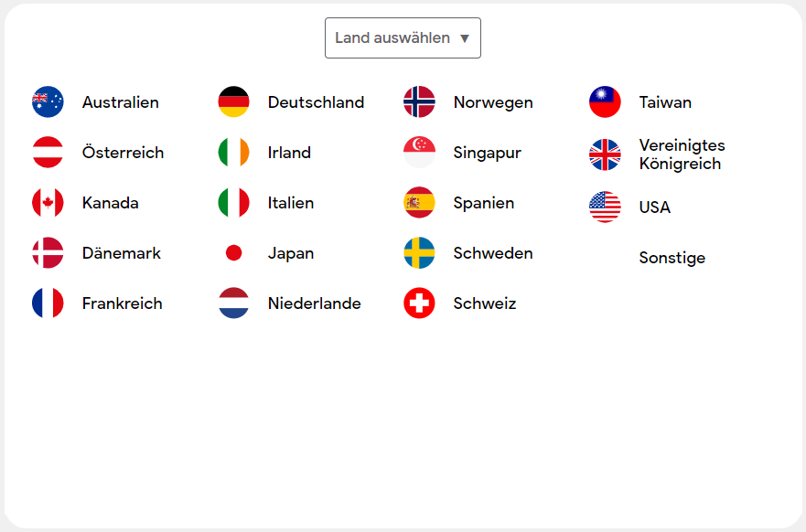Viewport: 806px width, 532px height.
Task: Click the Swiss cross flag icon
Action: coord(419,303)
